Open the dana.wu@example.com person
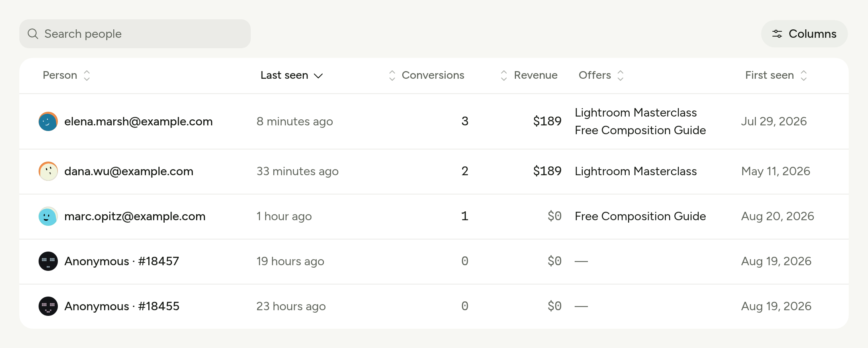 pyautogui.click(x=129, y=171)
